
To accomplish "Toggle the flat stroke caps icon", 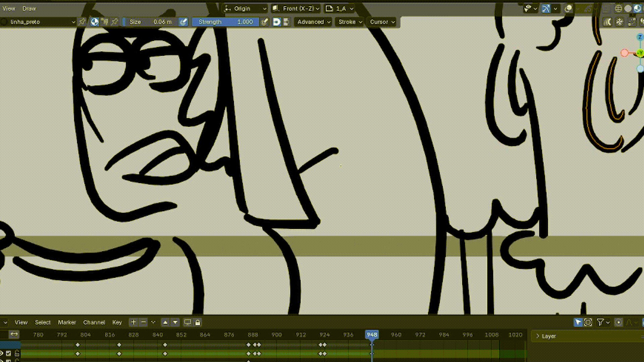I will (286, 22).
